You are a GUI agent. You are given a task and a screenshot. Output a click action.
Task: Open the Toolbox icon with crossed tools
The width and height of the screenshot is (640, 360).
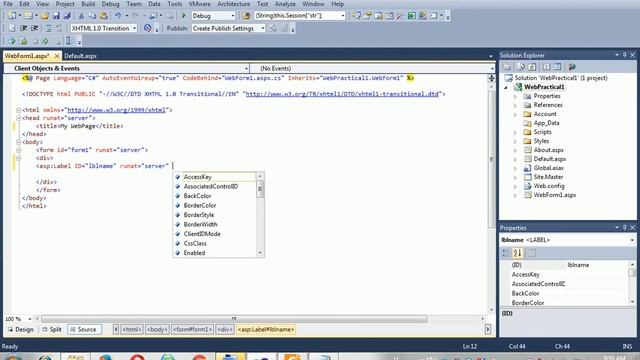400,16
